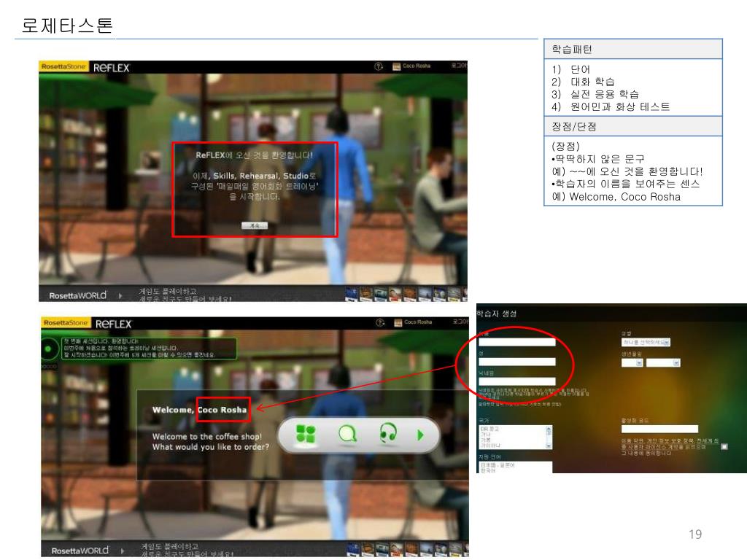Screen dimensions: 747x560
Task: Select the leftmost game thumbnail in the top footer
Action: (x=352, y=294)
